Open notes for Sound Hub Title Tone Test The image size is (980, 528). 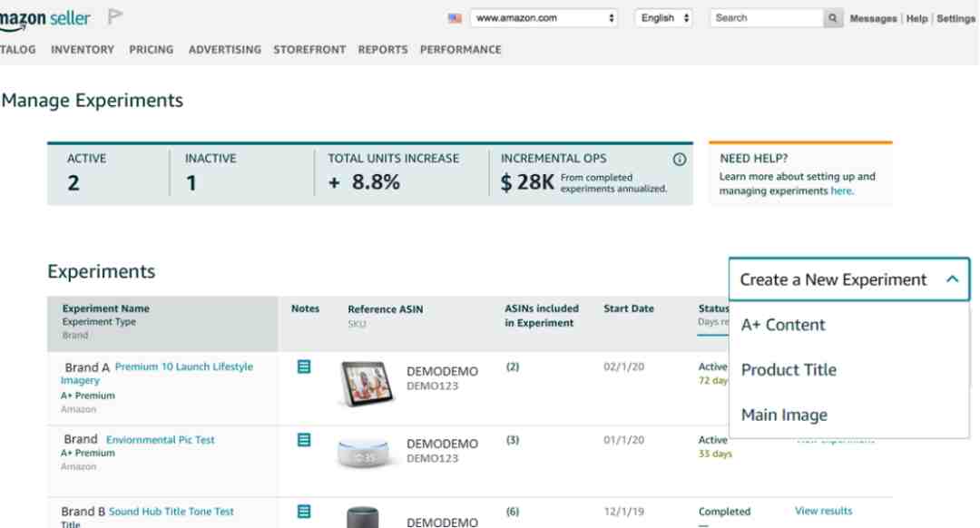(304, 511)
